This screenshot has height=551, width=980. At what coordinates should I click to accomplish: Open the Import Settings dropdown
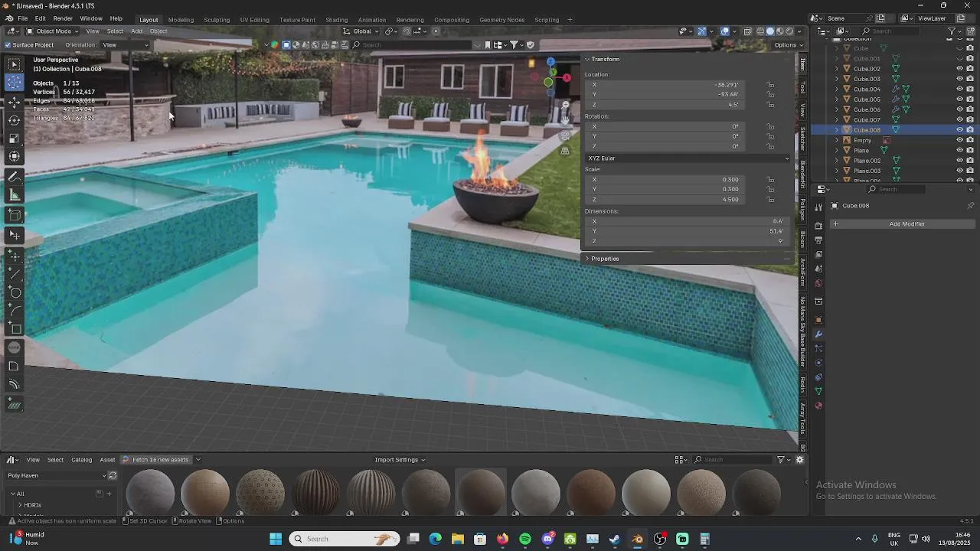click(x=400, y=460)
